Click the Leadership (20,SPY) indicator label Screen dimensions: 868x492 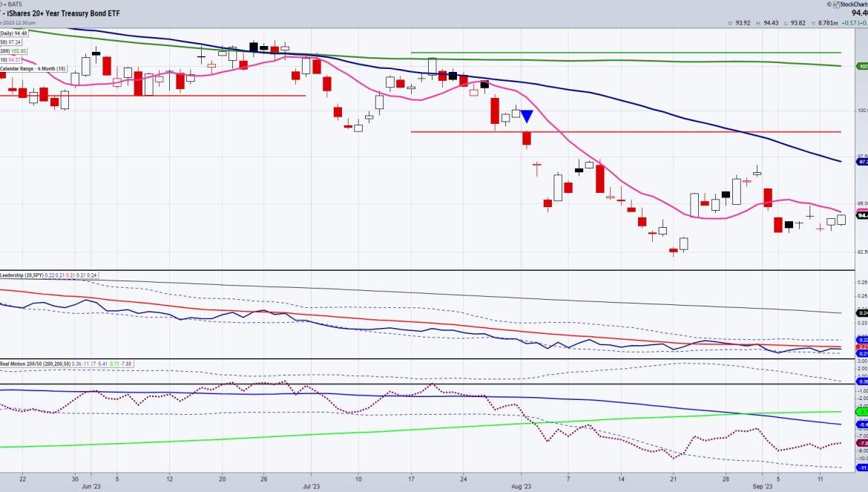pyautogui.click(x=22, y=275)
